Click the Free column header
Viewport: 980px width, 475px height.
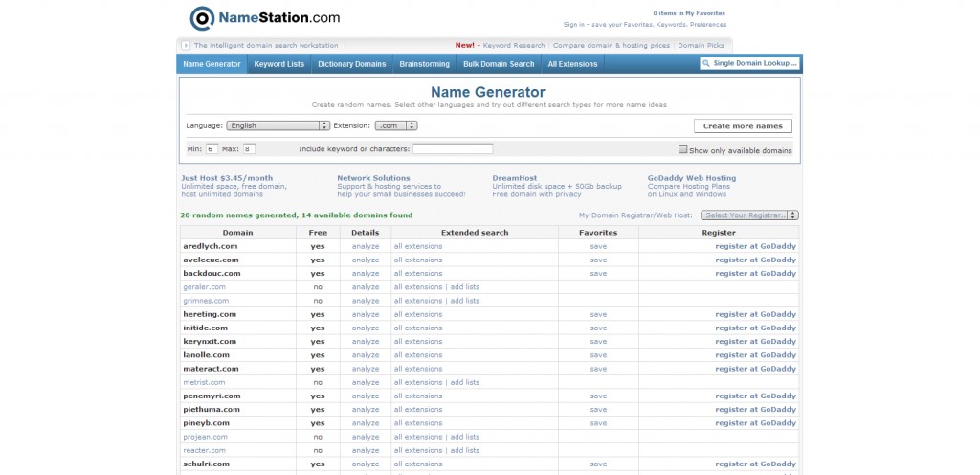tap(318, 233)
